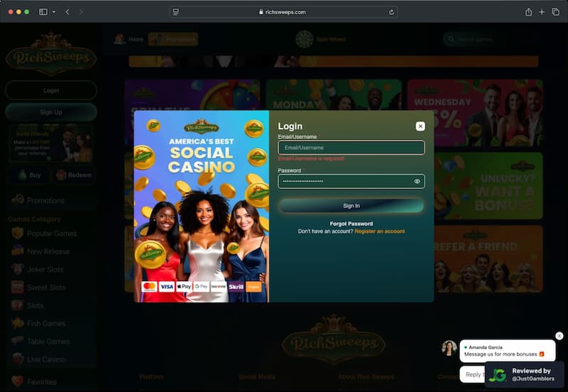The width and height of the screenshot is (568, 392).
Task: Click the Safari reload page icon
Action: (x=391, y=12)
